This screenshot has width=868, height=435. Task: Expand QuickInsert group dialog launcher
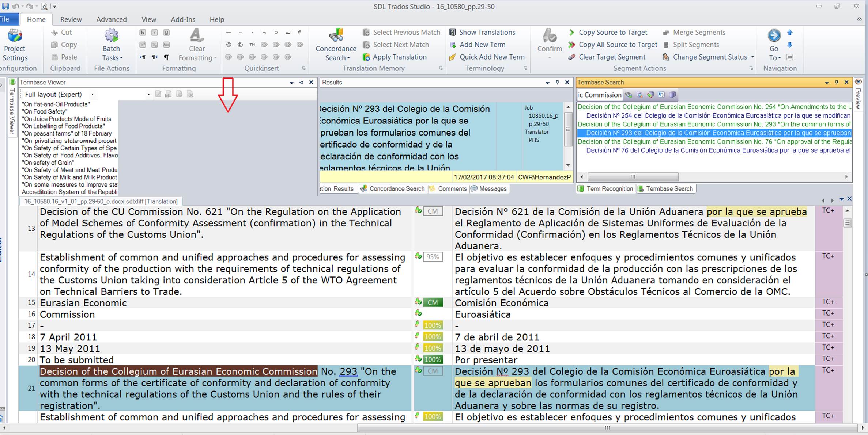[303, 68]
